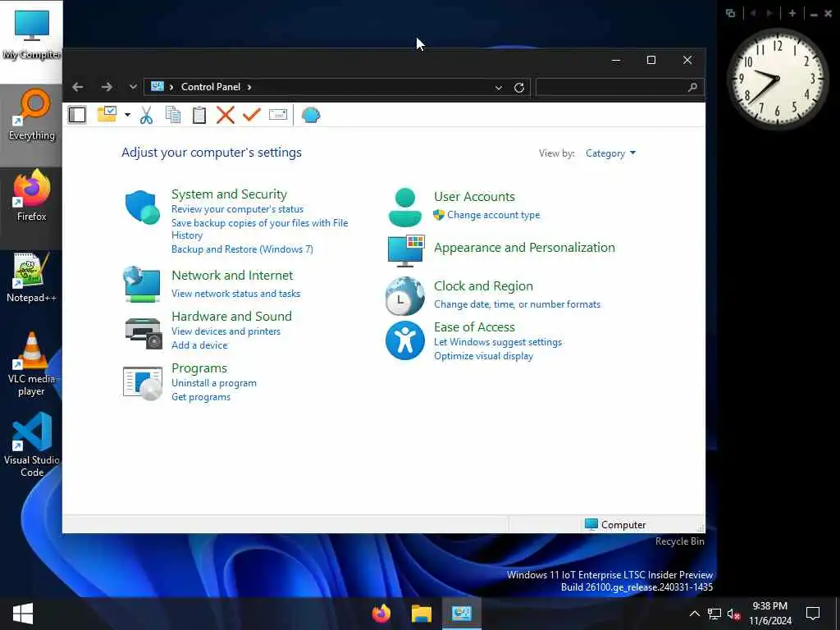Open Change account type link
Screen dimensions: 840x630
(493, 215)
